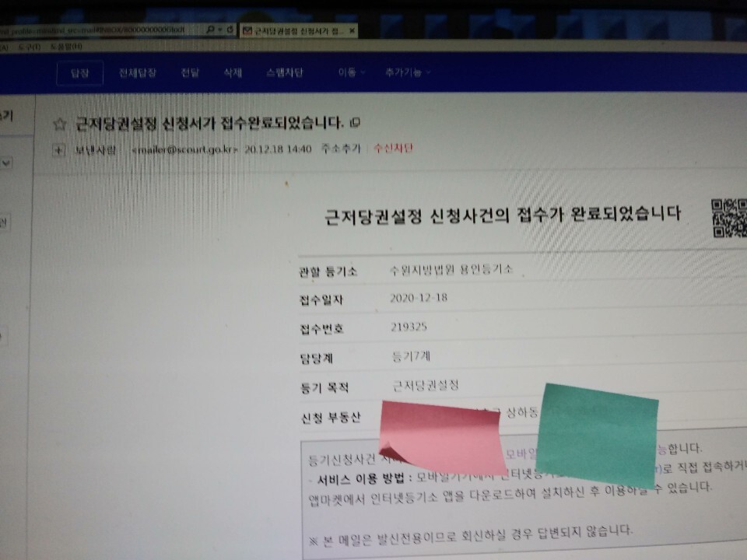Click the 접수일자 label

(x=321, y=300)
